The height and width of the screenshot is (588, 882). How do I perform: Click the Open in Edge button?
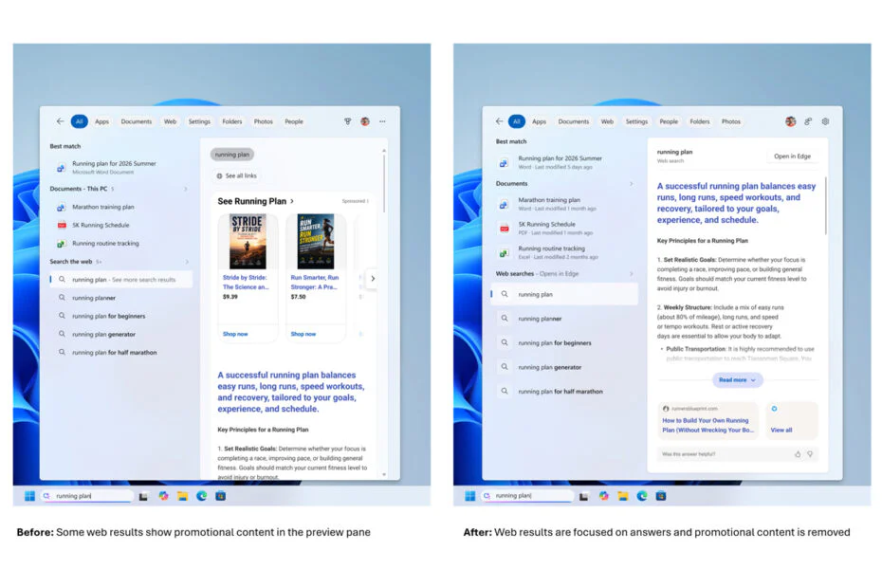[x=792, y=156]
